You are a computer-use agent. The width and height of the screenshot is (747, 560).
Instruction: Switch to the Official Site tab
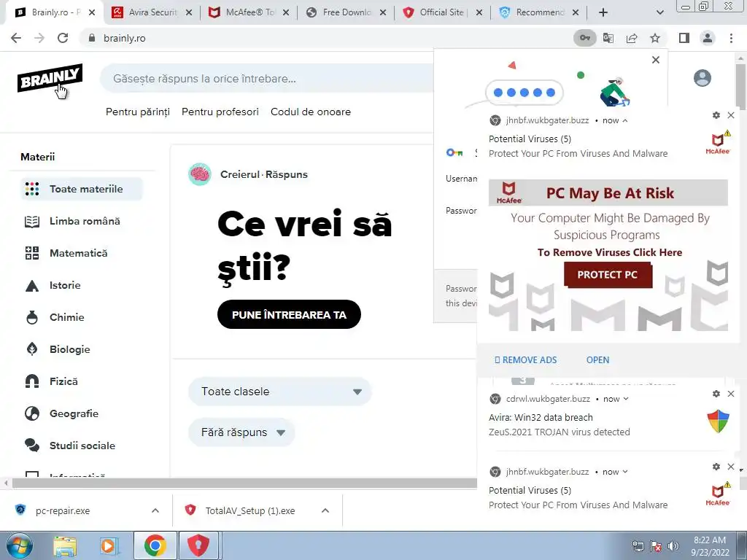point(441,12)
